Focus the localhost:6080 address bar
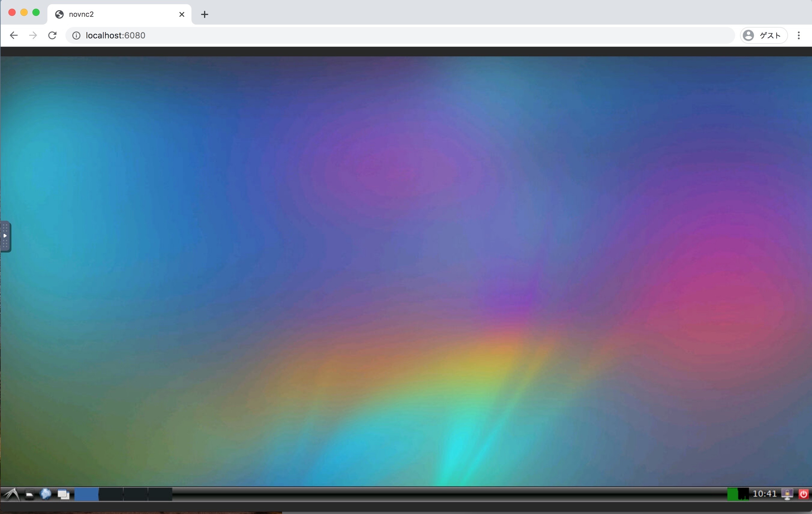Screen dimensions: 812x514 coord(400,35)
